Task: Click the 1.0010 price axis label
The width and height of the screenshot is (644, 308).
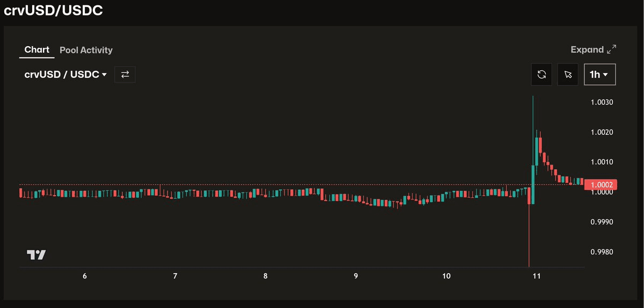Action: [x=601, y=162]
